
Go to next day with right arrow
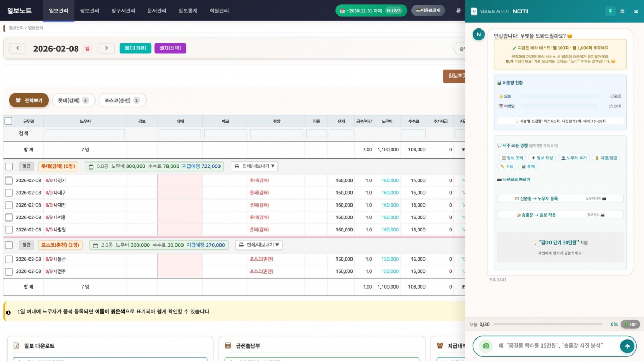106,48
